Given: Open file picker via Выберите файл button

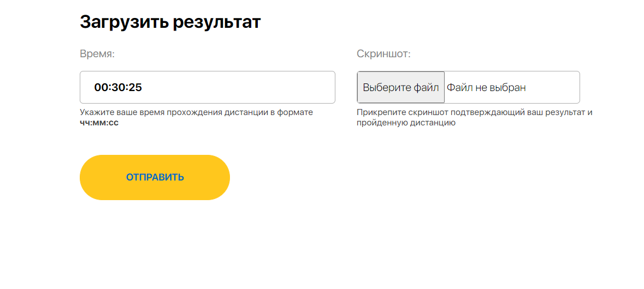Looking at the screenshot, I should click(x=400, y=87).
